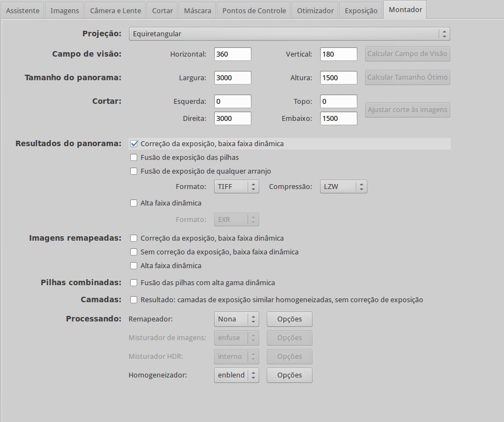Open the Pontos de Controle tab
The image size is (504, 422).
[254, 10]
